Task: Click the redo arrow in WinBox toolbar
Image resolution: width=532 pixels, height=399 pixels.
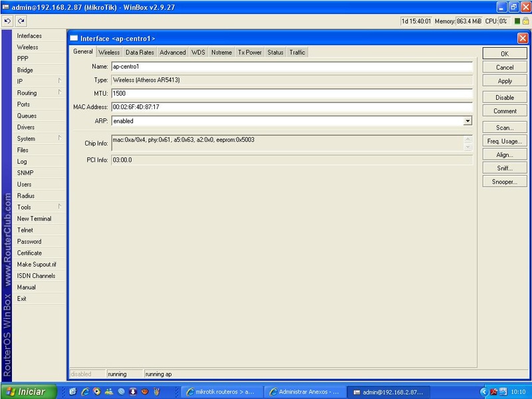Action: [21, 21]
